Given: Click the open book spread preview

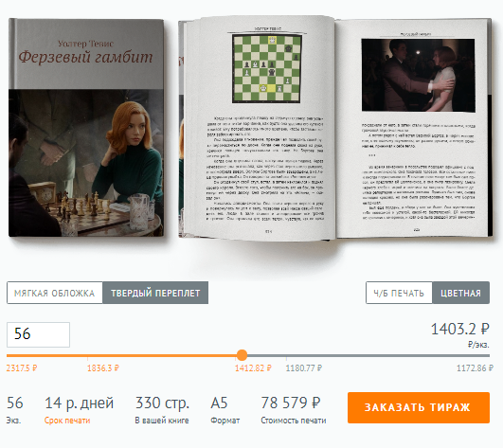Looking at the screenshot, I should (335, 128).
